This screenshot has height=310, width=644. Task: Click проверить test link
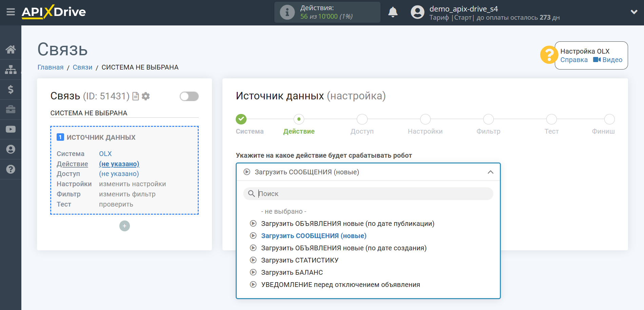pos(116,204)
